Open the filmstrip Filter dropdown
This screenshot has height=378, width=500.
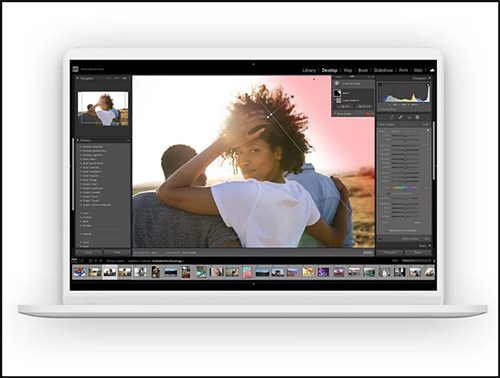(x=415, y=260)
